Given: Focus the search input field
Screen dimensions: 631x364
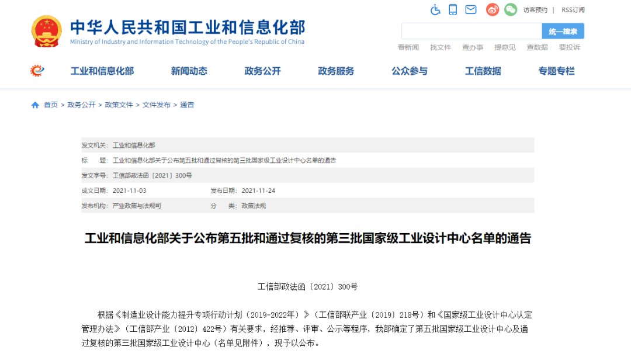Looking at the screenshot, I should [471, 31].
